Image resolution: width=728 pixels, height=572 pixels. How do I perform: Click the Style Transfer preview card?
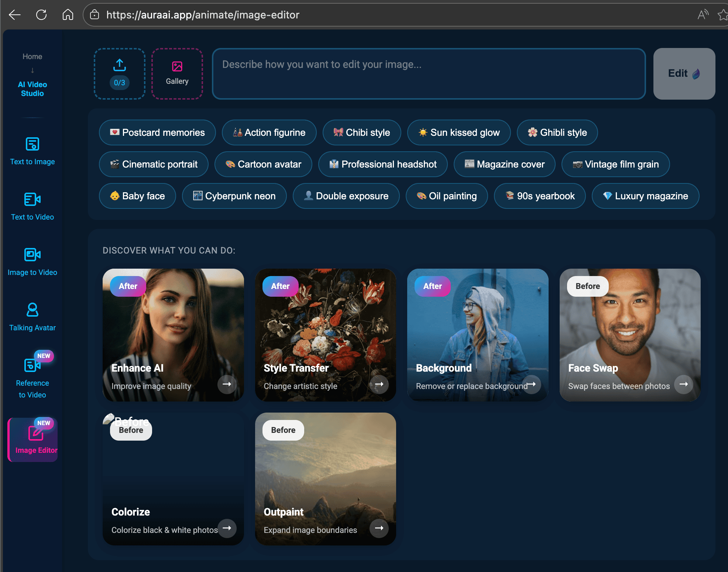(325, 332)
